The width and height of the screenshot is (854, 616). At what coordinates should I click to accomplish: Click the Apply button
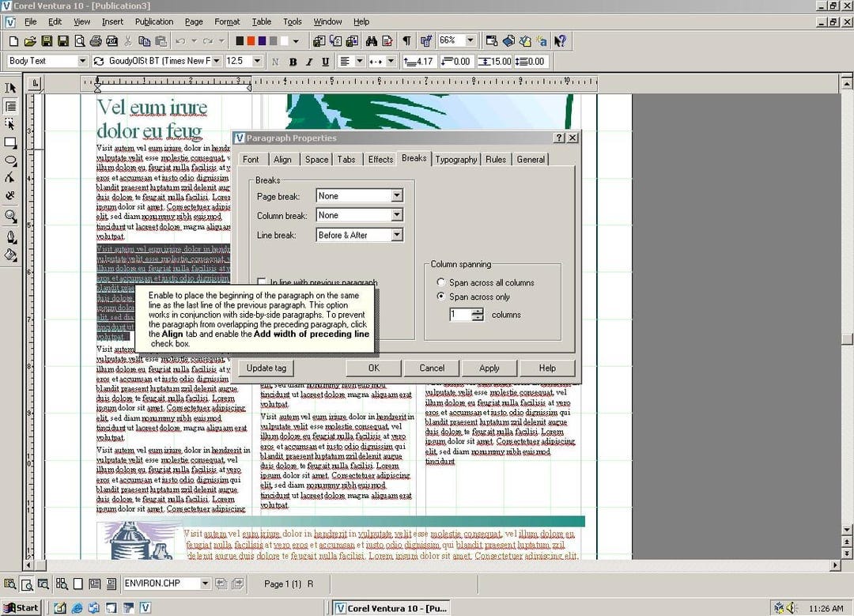[x=489, y=368]
